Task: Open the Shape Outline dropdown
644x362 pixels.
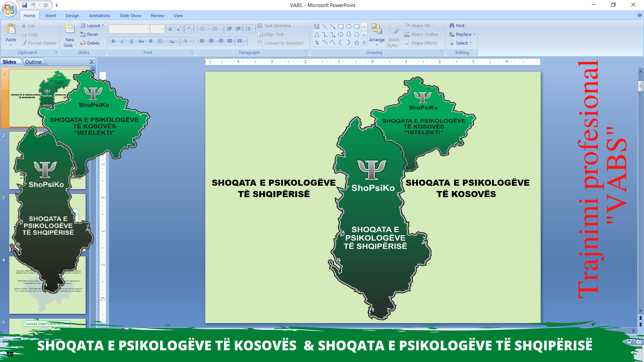Action: tap(423, 34)
